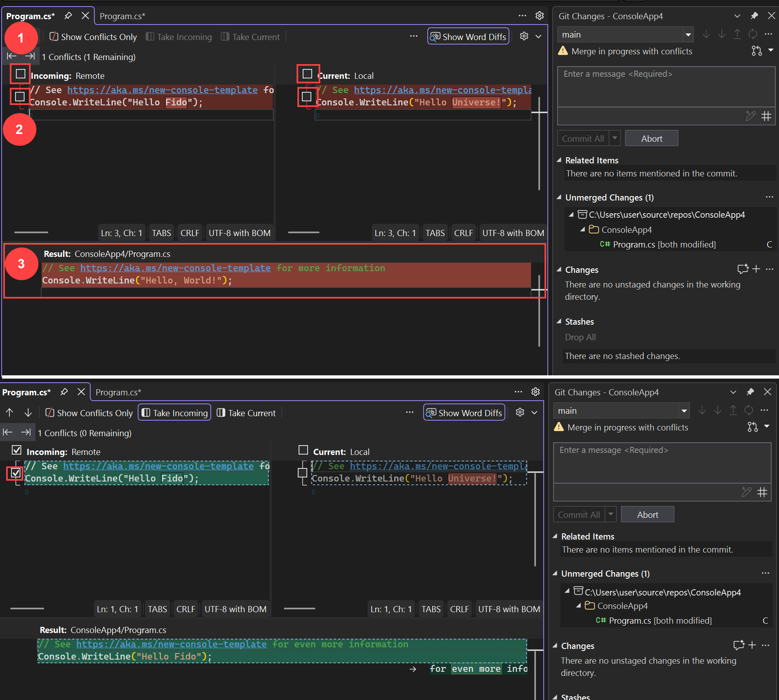Stage all changes with the plus icon
Image resolution: width=779 pixels, height=700 pixels.
(x=756, y=269)
